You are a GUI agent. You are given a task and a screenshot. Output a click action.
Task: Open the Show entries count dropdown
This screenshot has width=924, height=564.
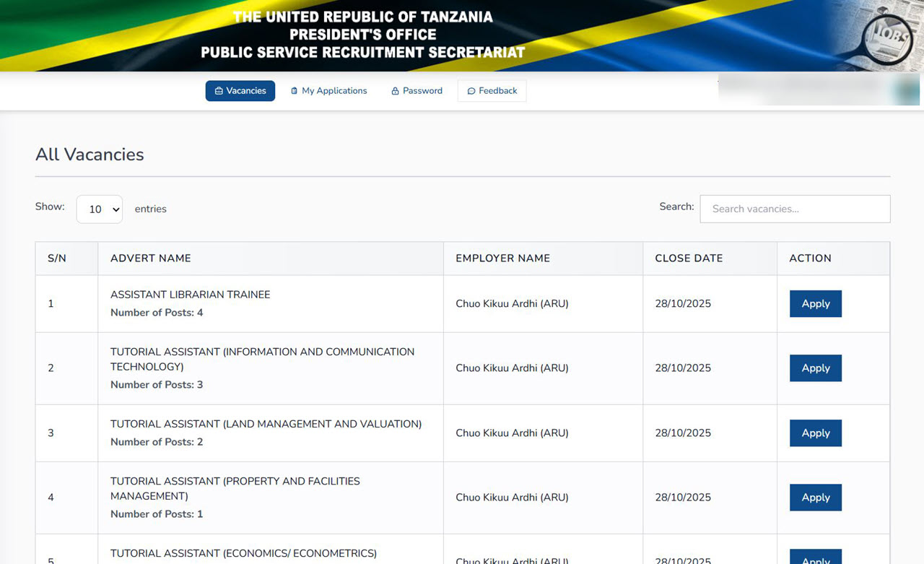pyautogui.click(x=100, y=209)
